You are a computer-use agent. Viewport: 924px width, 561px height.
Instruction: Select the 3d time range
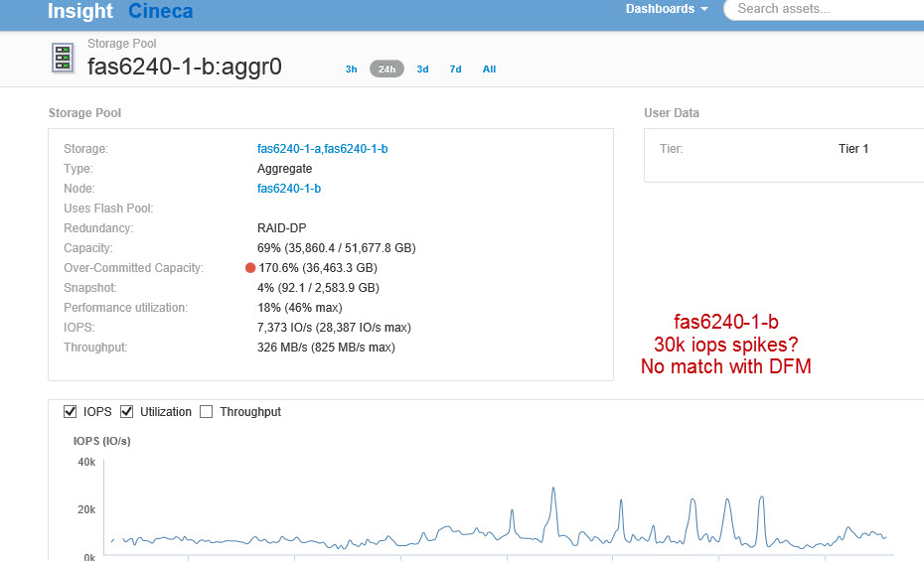click(422, 69)
